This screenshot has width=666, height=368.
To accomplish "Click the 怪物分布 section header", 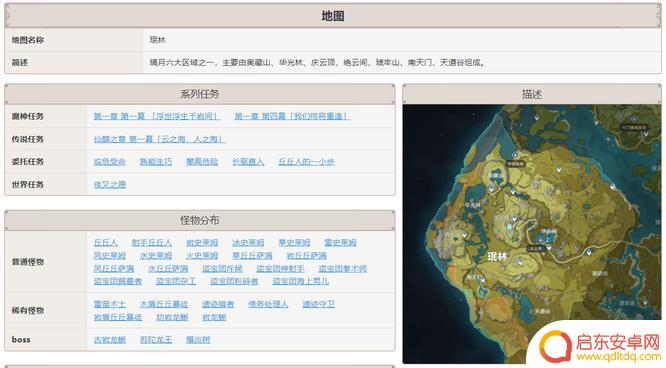I will [200, 220].
